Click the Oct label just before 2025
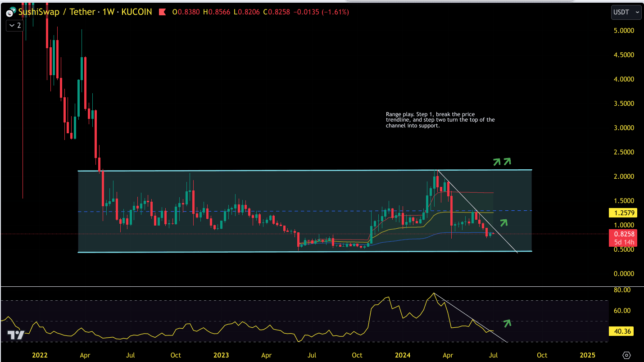The width and height of the screenshot is (644, 362). (x=542, y=355)
